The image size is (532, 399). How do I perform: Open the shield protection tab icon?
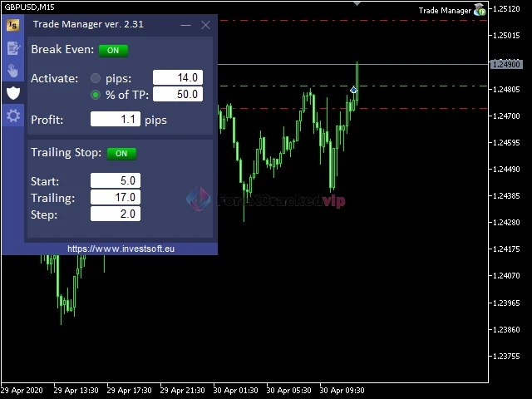12,92
